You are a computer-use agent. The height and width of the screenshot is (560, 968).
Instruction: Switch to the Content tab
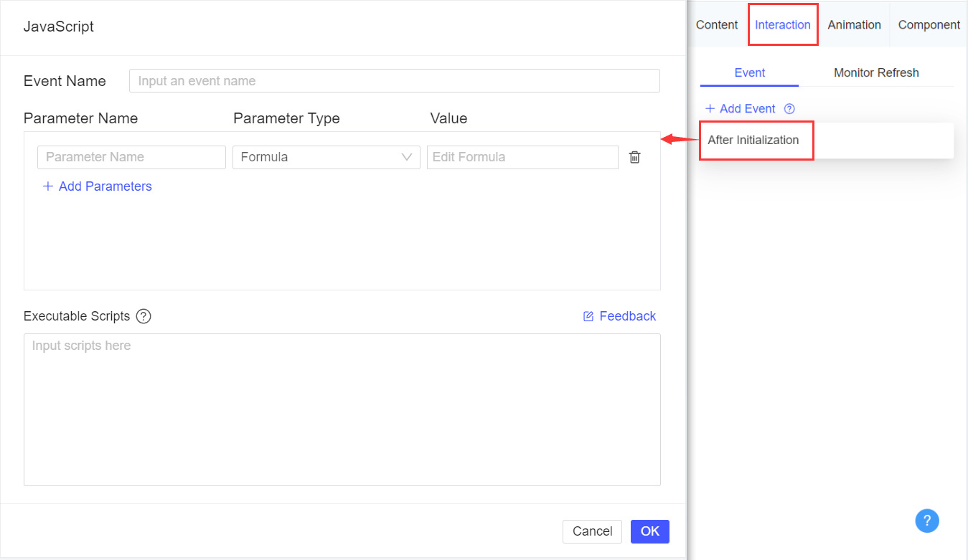[716, 24]
